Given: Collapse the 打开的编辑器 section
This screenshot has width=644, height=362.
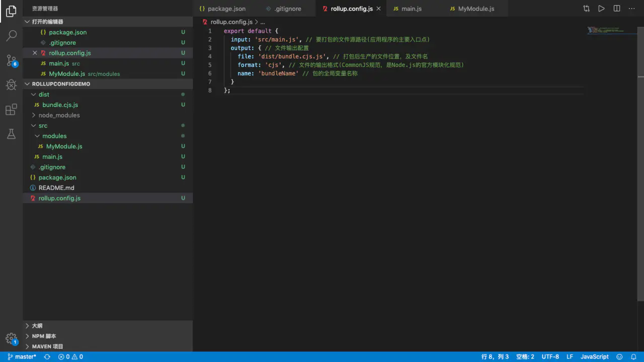Looking at the screenshot, I should point(47,22).
